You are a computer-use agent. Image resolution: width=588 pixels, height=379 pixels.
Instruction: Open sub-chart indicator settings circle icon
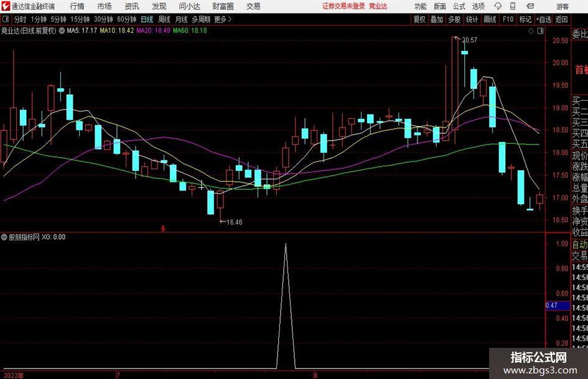pyautogui.click(x=4, y=236)
